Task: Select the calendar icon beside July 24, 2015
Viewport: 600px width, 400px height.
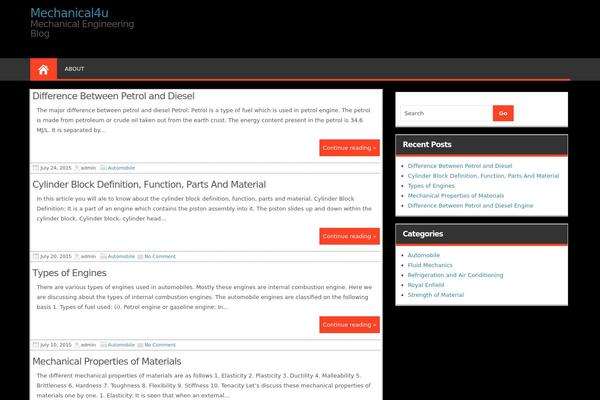Action: point(36,168)
